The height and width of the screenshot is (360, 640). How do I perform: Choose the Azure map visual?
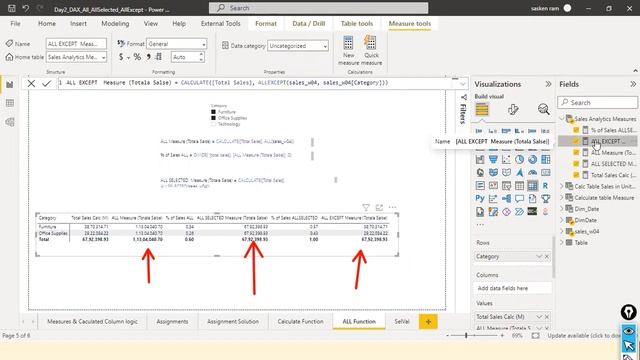point(519,172)
